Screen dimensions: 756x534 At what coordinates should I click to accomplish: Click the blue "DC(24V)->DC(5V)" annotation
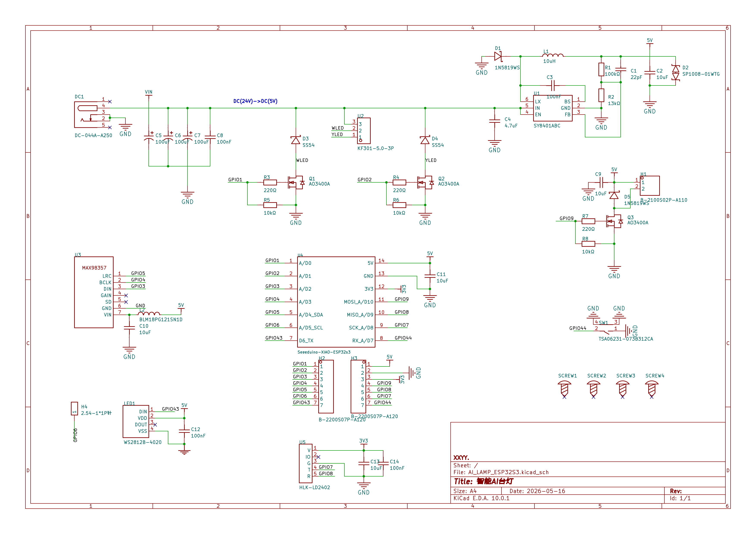click(256, 101)
